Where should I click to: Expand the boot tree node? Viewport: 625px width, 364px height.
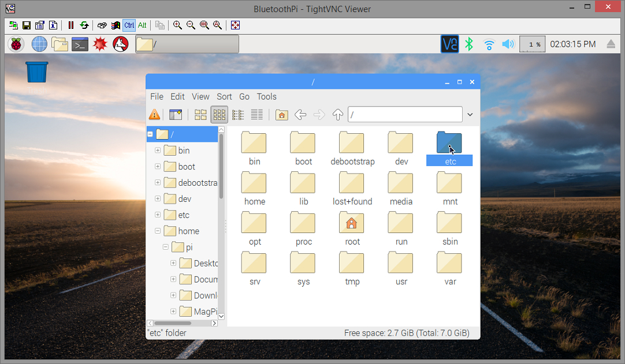158,167
